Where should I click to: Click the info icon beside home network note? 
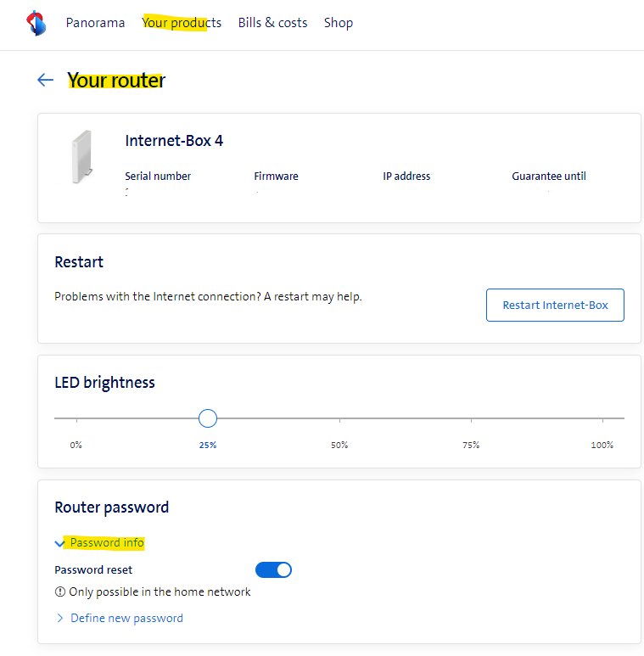[x=60, y=592]
